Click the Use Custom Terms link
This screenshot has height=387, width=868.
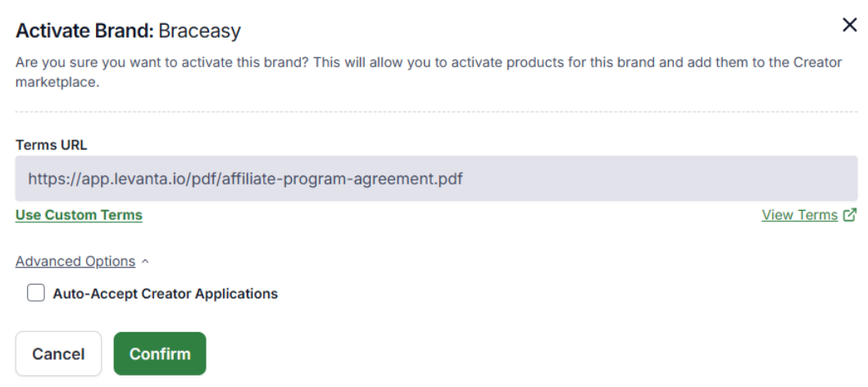[79, 215]
